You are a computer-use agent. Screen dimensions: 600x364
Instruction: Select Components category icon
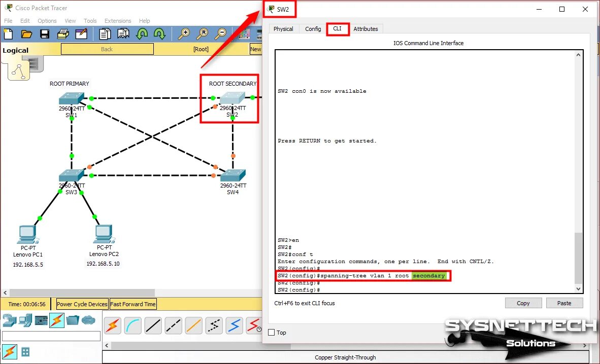(41, 320)
